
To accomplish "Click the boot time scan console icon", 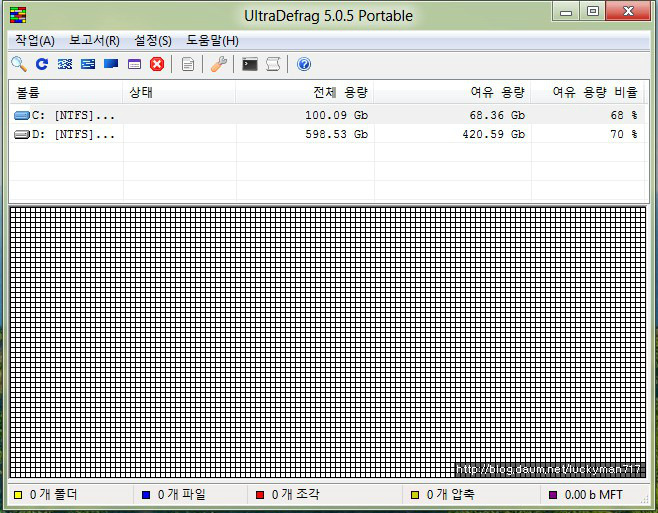I will click(250, 64).
